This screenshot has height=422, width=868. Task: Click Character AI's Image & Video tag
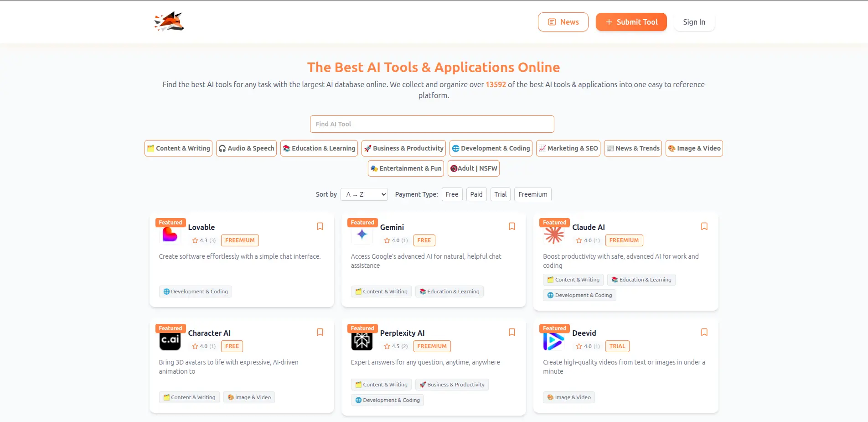249,397
